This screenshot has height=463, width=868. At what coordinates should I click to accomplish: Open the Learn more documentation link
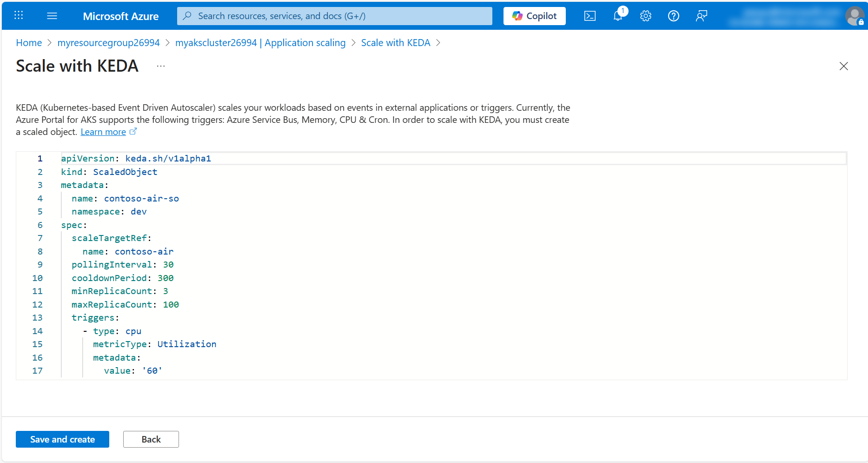[x=103, y=132]
